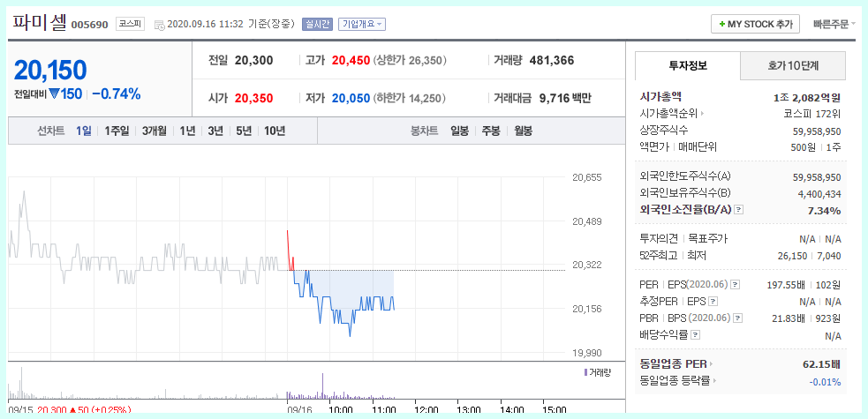Viewport: 868px width, 419px height.
Task: Click the 52주 최고/최저 values 26,150 | 7,040
Action: point(810,256)
